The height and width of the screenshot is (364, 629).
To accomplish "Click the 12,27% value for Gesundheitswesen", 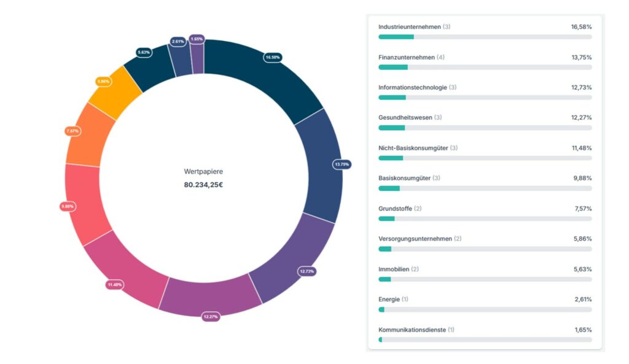I will pos(581,117).
